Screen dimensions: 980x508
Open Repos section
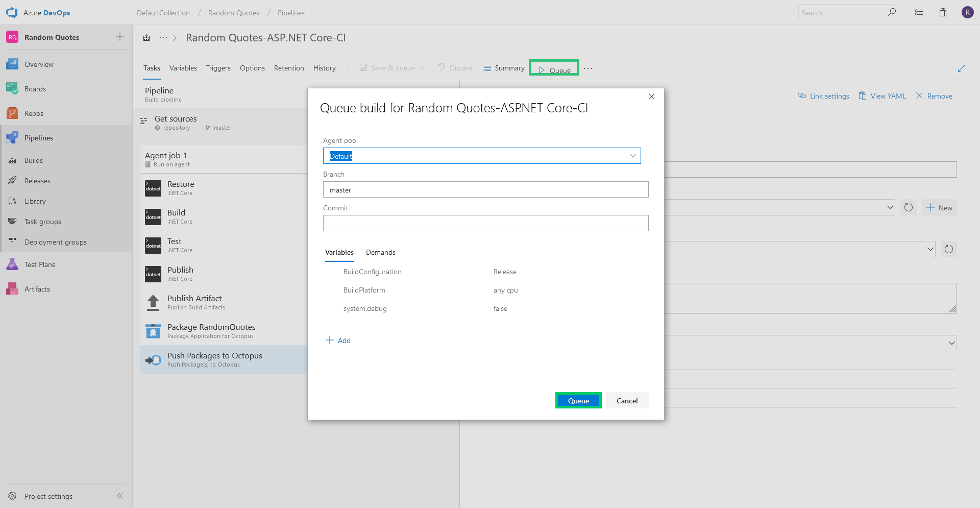[x=34, y=113]
